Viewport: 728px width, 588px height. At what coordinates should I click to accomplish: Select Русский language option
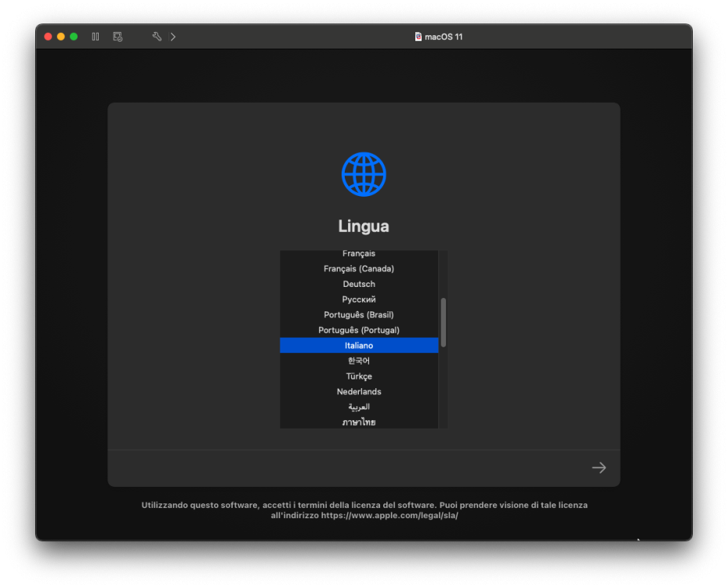(359, 299)
